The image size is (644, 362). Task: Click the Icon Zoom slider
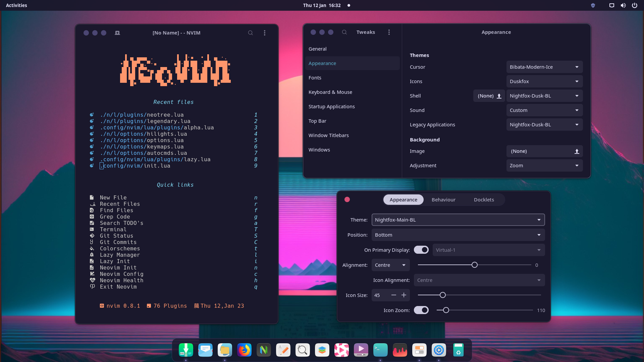(485, 310)
